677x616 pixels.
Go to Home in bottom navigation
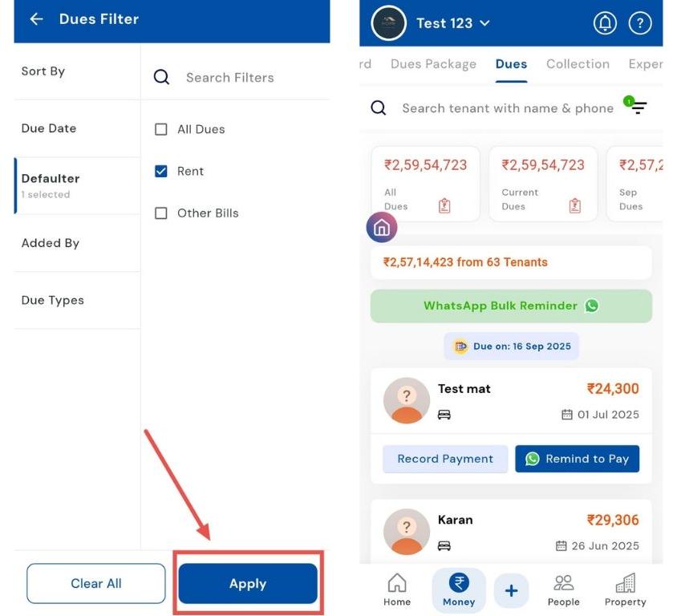click(397, 590)
